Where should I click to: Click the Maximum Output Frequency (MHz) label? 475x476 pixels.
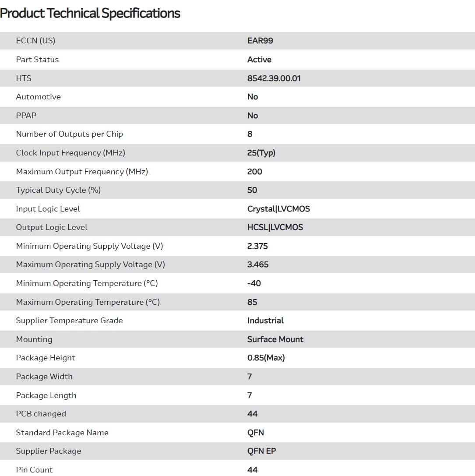pyautogui.click(x=82, y=172)
